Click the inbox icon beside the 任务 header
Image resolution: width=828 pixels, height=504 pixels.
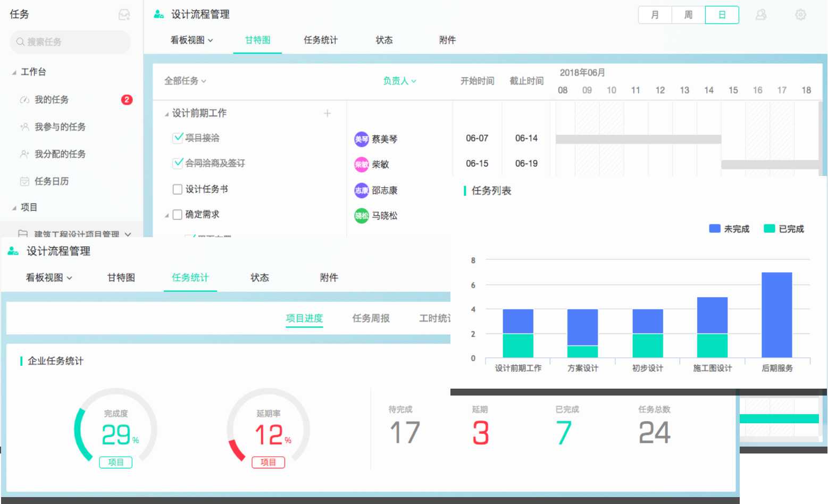click(x=123, y=14)
